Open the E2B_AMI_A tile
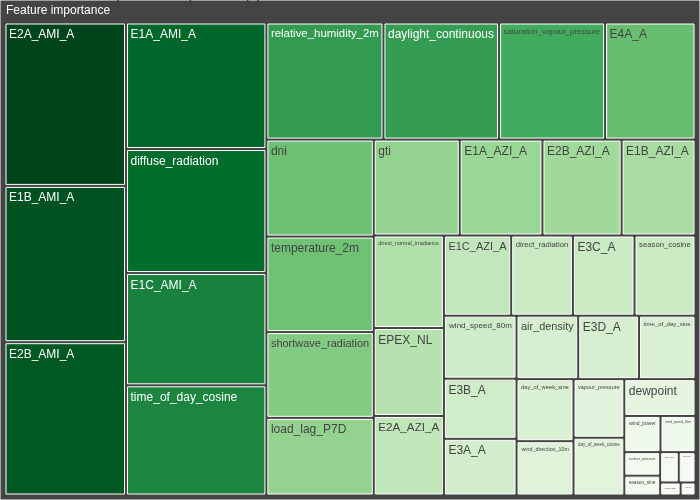This screenshot has height=500, width=700. [65, 419]
